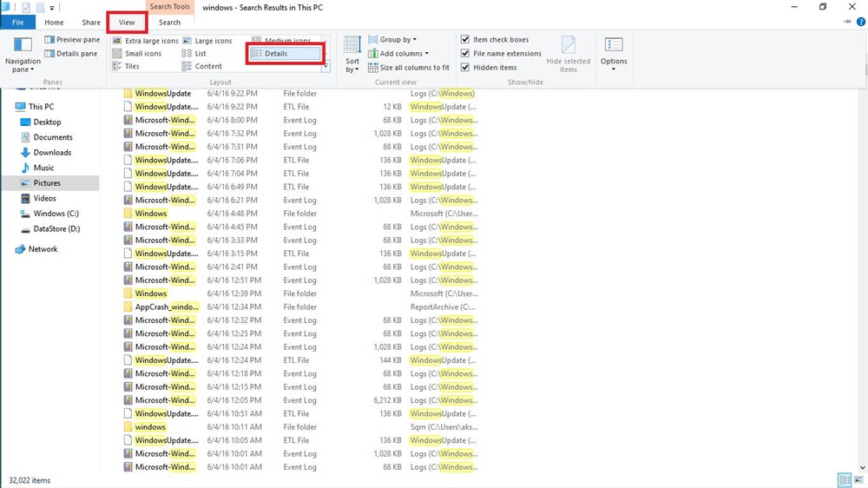Toggle Item check boxes checkbox

click(465, 40)
